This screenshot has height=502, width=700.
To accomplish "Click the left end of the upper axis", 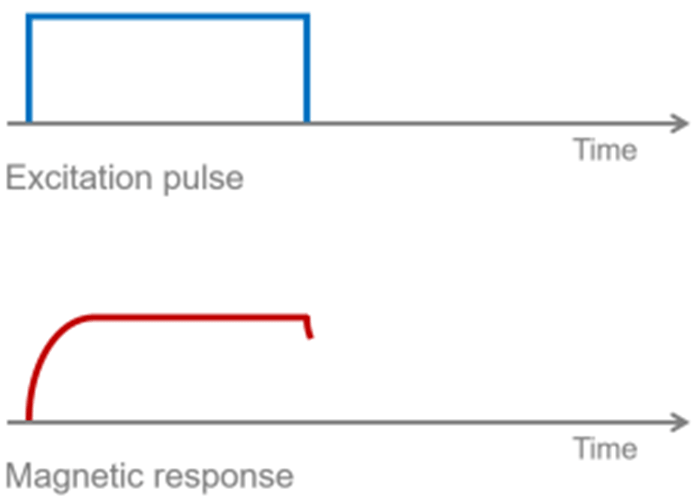I will (10, 123).
